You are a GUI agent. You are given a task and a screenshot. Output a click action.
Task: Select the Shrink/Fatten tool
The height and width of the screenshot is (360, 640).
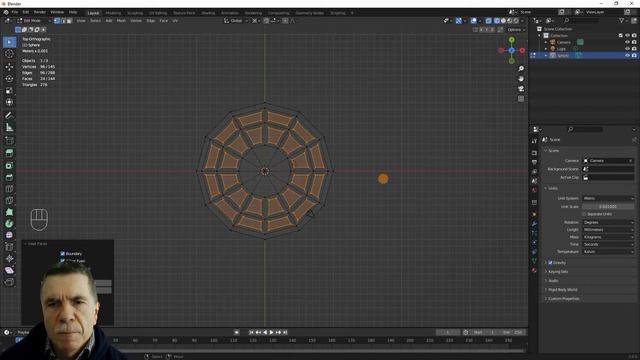point(9,258)
